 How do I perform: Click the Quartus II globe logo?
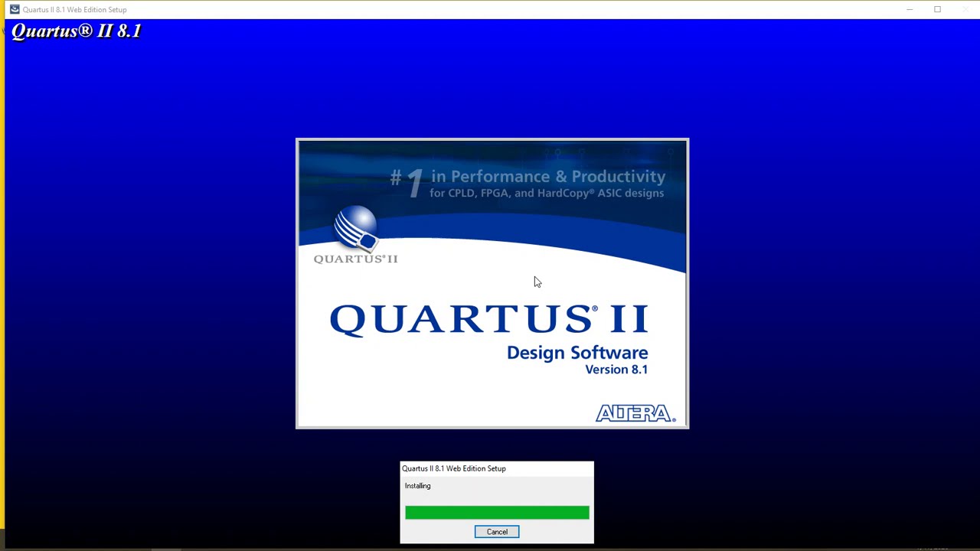coord(356,228)
